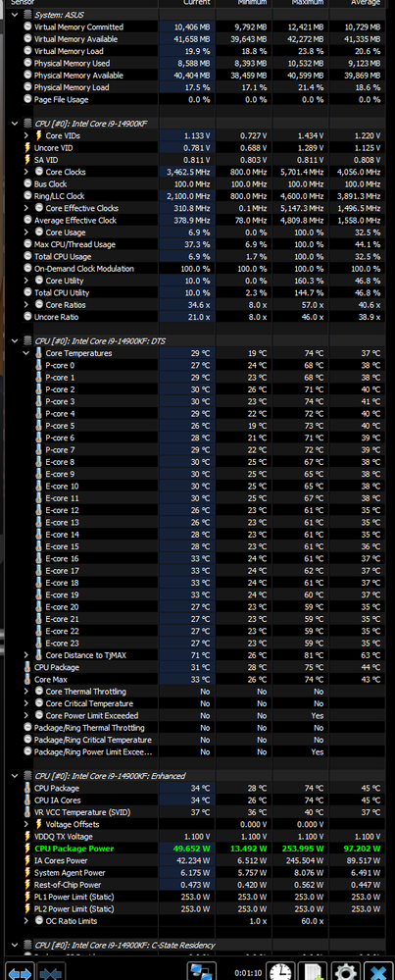Click the shrink columns arrows icon in bottom toolbar
Viewport: 395px width, 980px height.
[x=51, y=972]
